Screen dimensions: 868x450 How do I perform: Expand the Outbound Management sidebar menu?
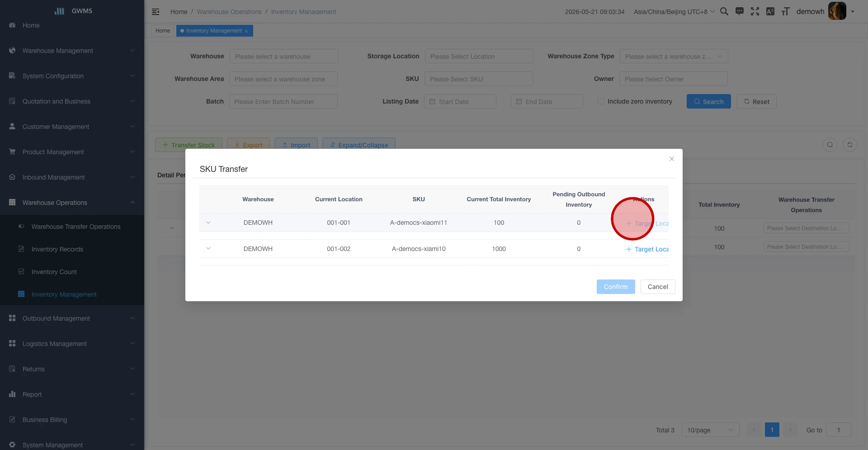point(72,318)
